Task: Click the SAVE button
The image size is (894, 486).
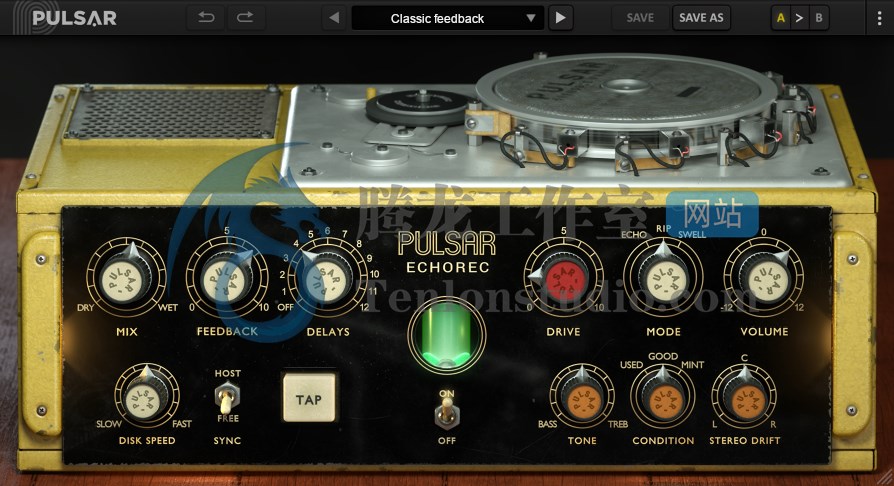Action: 640,18
